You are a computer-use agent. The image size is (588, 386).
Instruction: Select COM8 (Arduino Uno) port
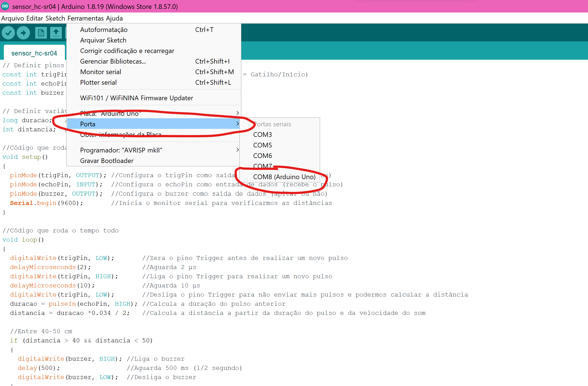(284, 177)
